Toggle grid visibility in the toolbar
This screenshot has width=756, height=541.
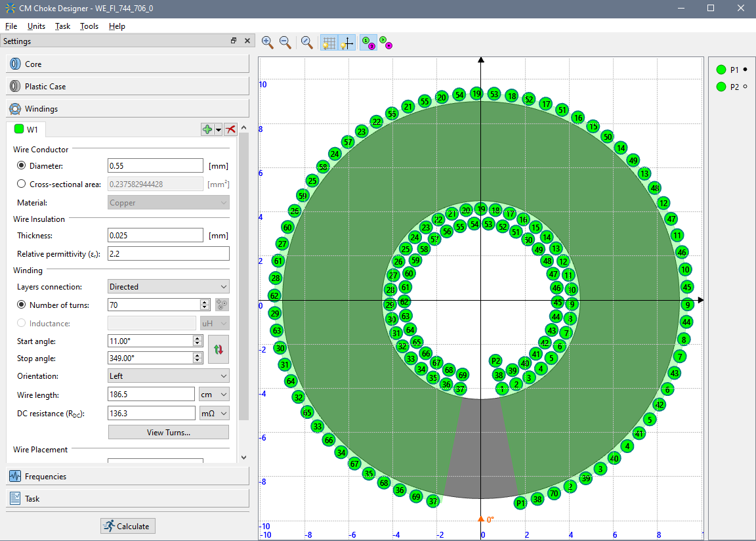329,43
